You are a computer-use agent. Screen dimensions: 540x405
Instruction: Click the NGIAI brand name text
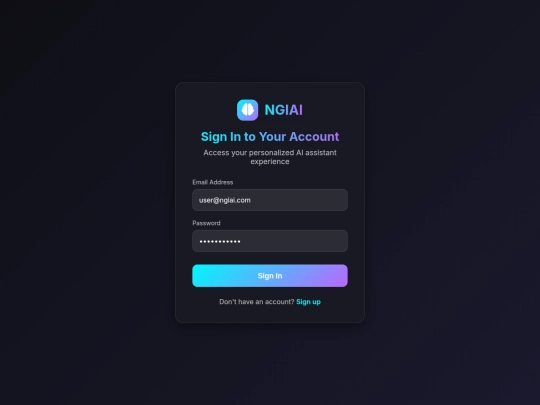tap(283, 110)
